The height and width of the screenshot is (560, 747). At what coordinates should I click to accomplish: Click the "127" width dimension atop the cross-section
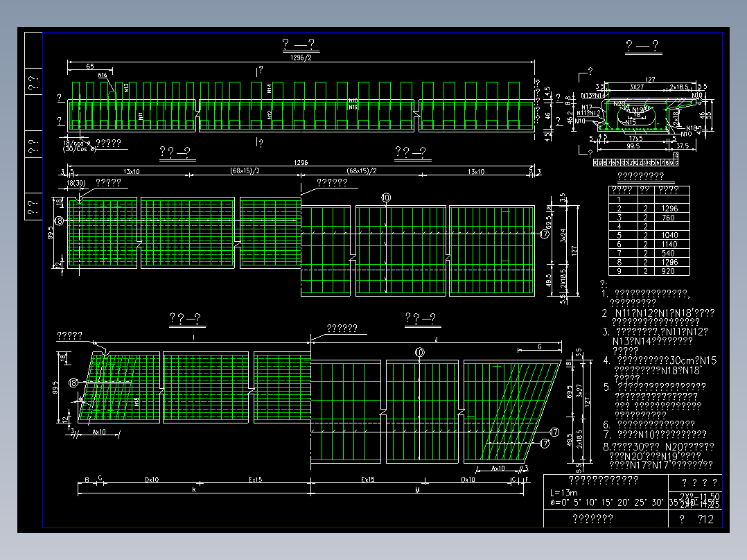click(650, 80)
